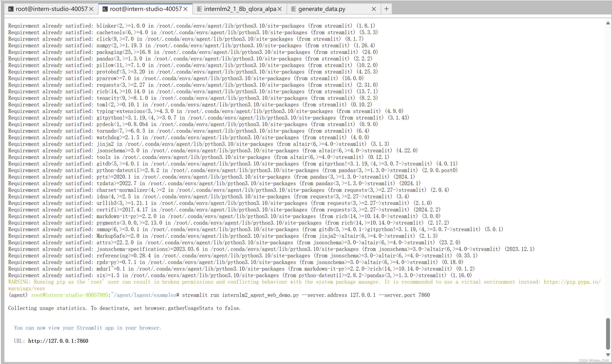Switch to the first root@intern-studio-40057 tab
612x364 pixels.
point(51,9)
